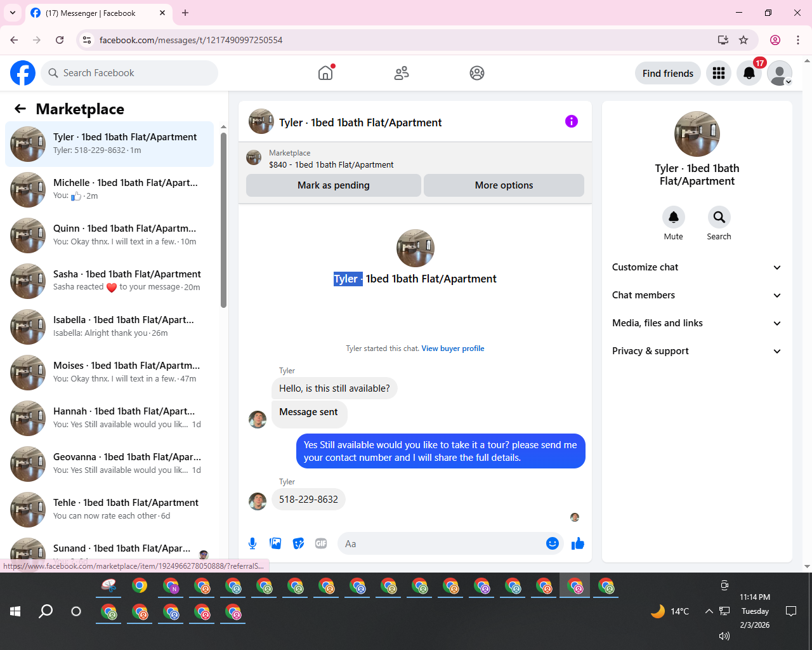Open the emoji picker smiley icon

pyautogui.click(x=553, y=543)
